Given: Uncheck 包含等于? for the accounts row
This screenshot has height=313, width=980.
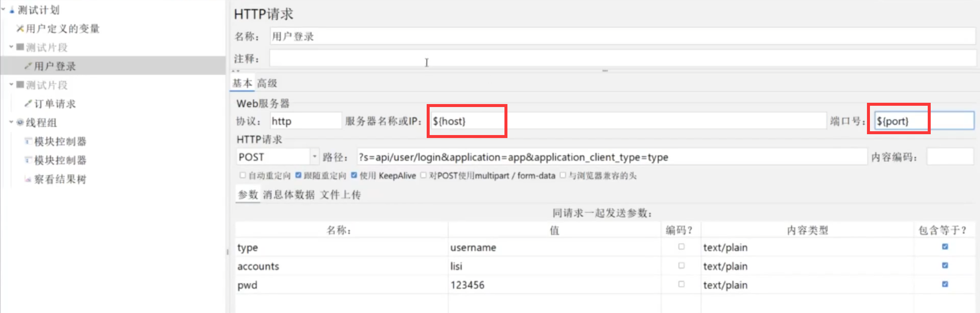Looking at the screenshot, I should pos(945,265).
